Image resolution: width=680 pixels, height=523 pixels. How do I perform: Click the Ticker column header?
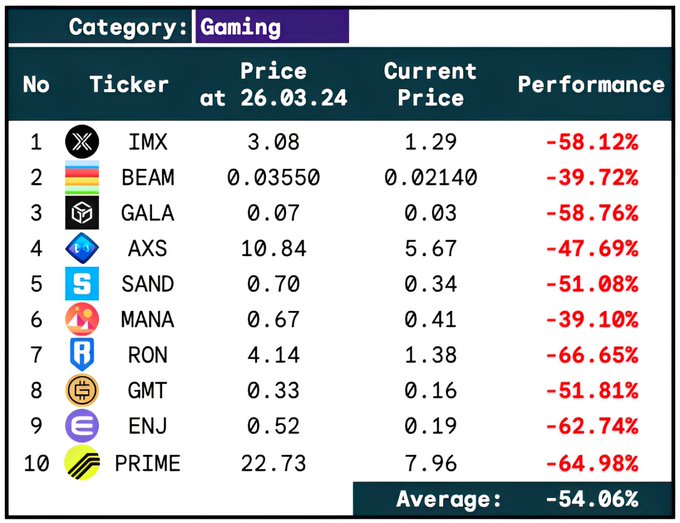130,85
